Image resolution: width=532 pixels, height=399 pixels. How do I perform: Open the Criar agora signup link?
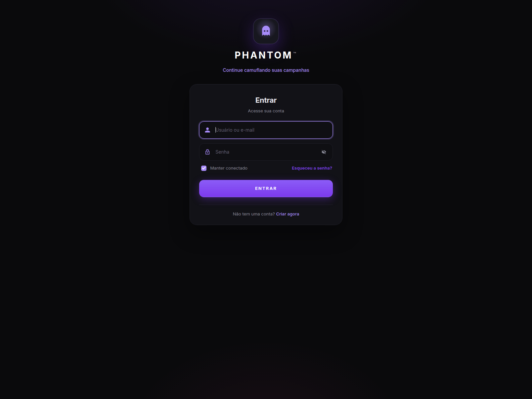288,214
